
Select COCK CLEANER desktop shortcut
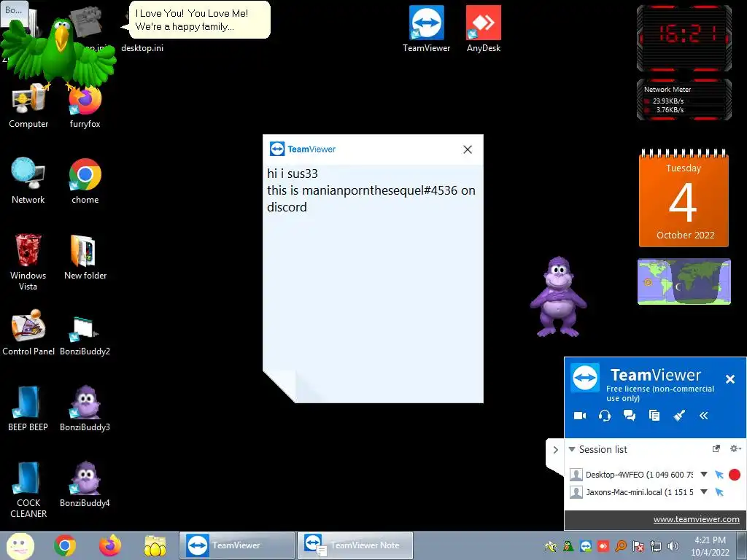click(28, 489)
